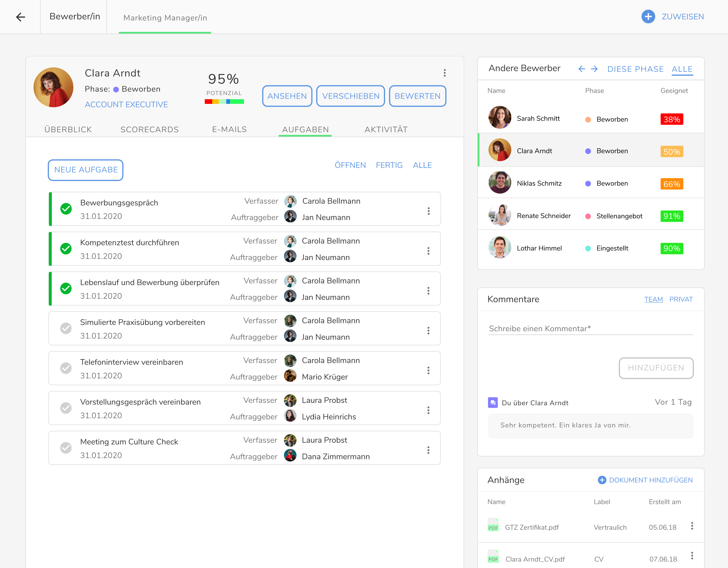
Task: Click the colored Potenzial bar
Action: [x=224, y=102]
